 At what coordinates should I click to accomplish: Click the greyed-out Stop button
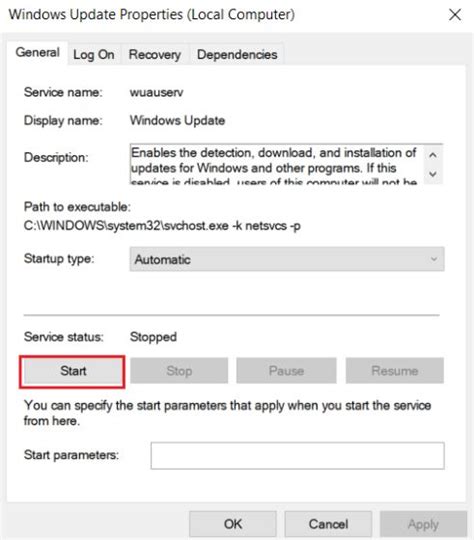click(179, 371)
